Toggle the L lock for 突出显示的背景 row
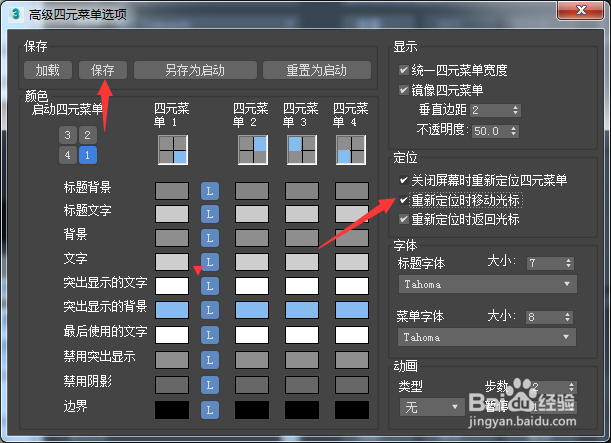The image size is (611, 443). tap(210, 310)
